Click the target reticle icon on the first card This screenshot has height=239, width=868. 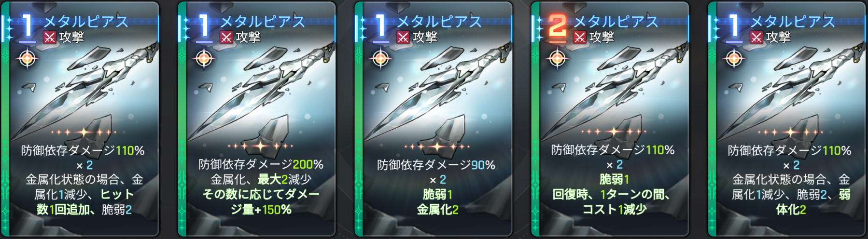click(x=27, y=59)
